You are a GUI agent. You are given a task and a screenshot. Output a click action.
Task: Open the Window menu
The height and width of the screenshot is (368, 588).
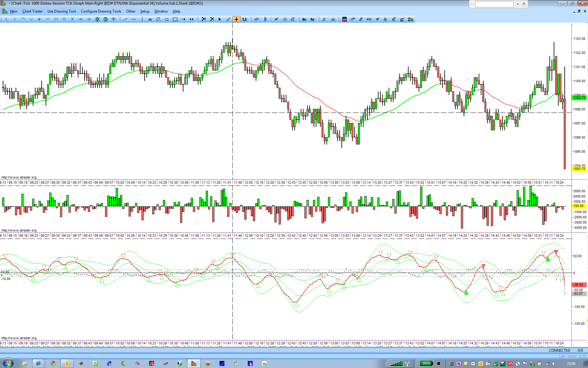[x=161, y=11]
